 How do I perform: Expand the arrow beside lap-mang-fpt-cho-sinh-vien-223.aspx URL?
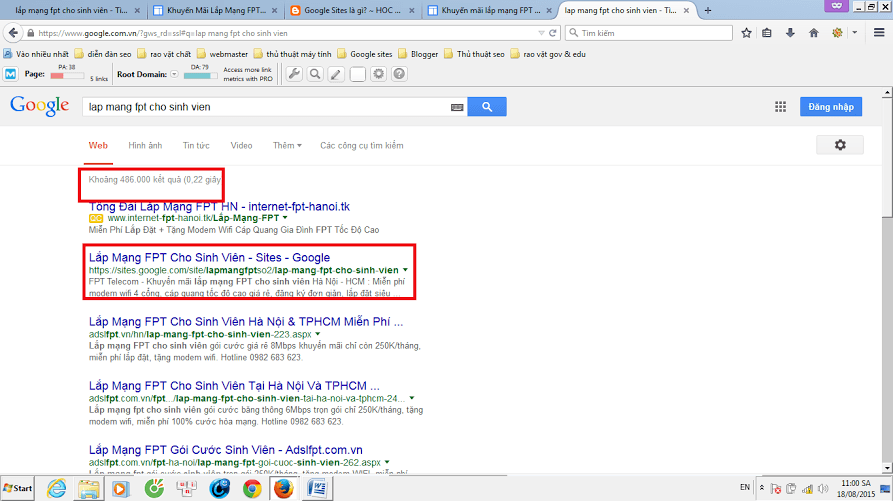tap(318, 334)
